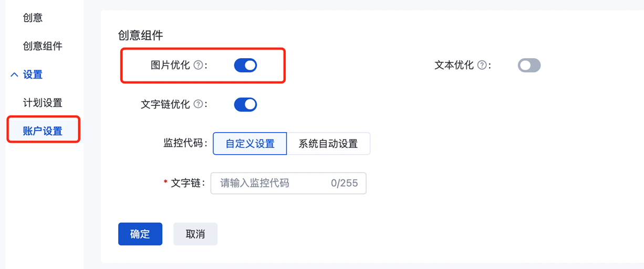Image resolution: width=644 pixels, height=269 pixels.
Task: Click the help icon beside 图片优化
Action: click(x=198, y=66)
